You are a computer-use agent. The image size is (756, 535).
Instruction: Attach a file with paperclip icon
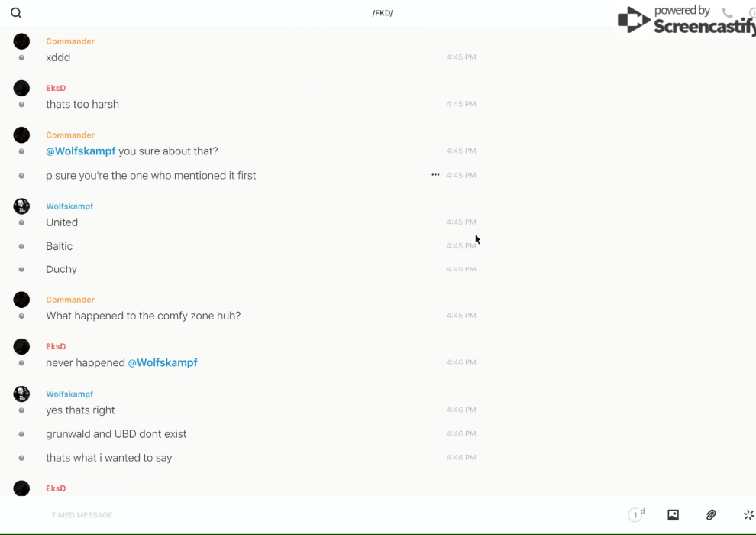[x=711, y=515]
